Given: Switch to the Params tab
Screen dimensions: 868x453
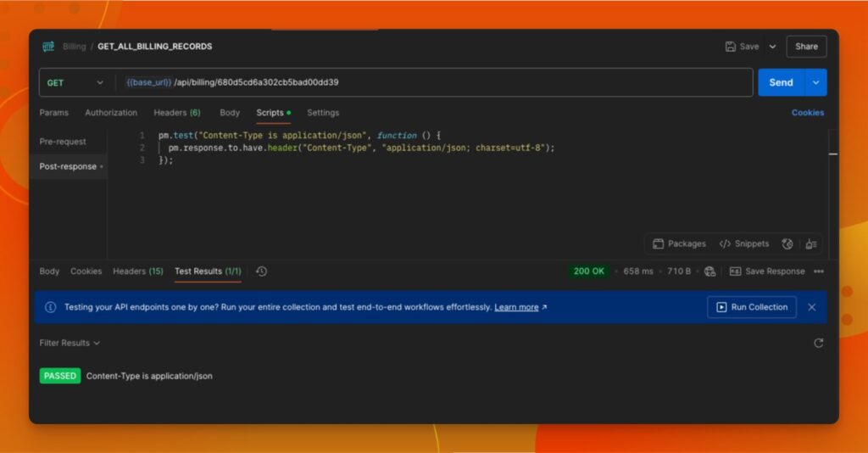Looking at the screenshot, I should coord(53,113).
